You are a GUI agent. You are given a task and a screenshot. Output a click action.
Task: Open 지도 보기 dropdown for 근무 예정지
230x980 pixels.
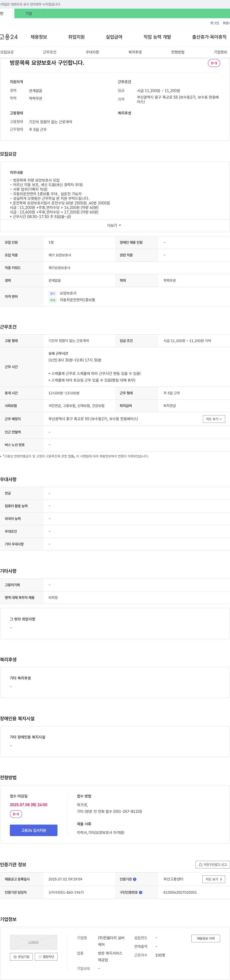coord(214,419)
